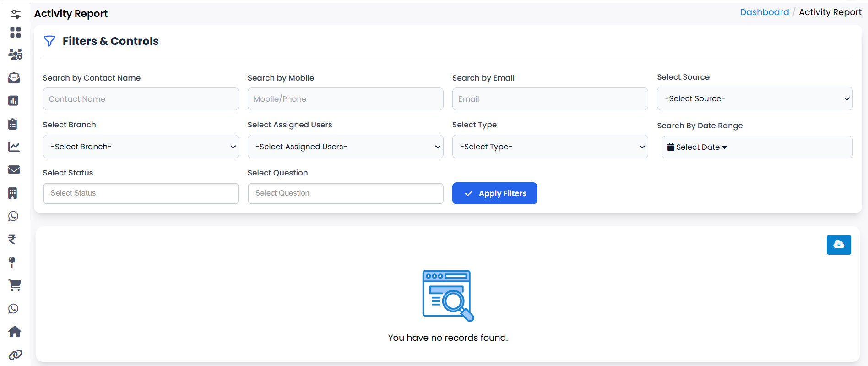
Task: Click into the Mobile/Phone search field
Action: coord(345,99)
